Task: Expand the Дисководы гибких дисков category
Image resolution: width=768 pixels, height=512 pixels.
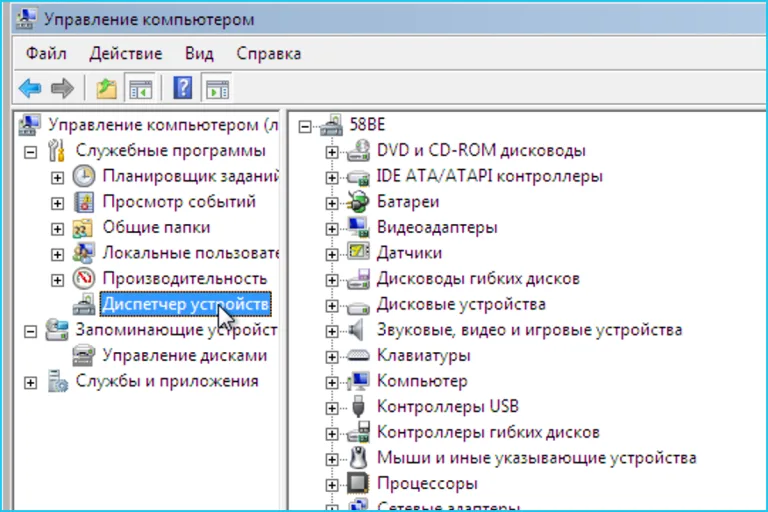Action: 332,280
